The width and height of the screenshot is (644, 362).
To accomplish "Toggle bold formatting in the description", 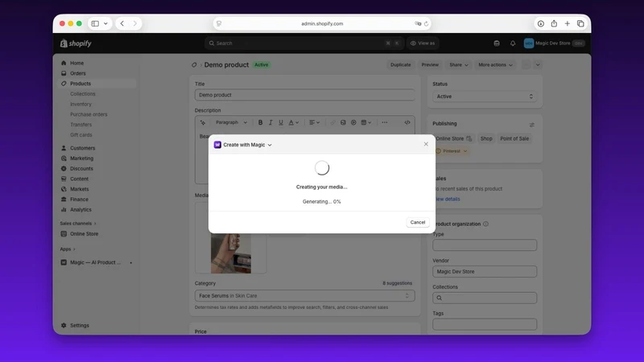I will [x=260, y=122].
